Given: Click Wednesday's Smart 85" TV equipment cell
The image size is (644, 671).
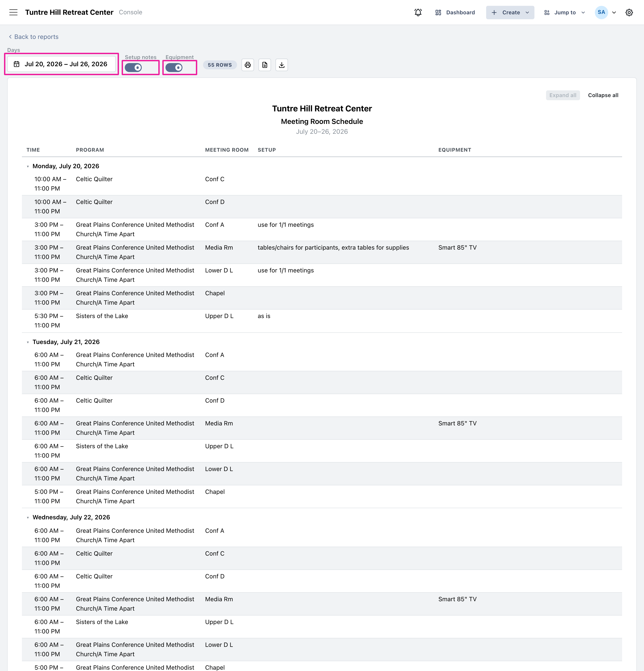Looking at the screenshot, I should click(458, 599).
